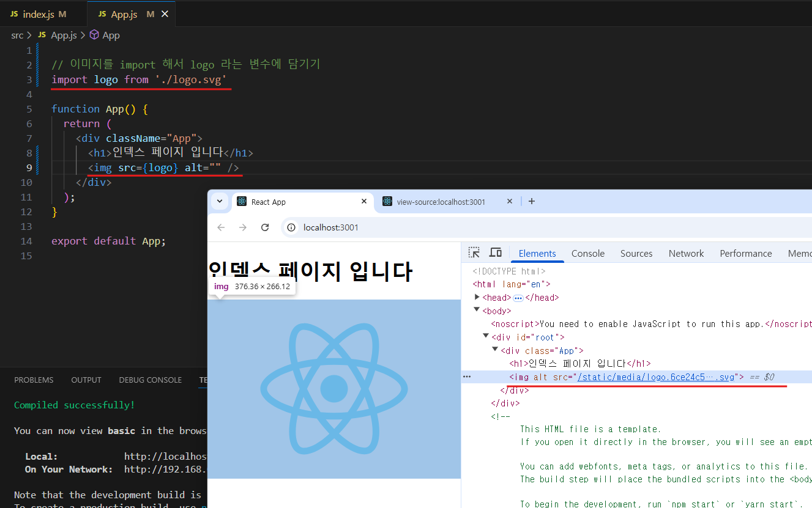Toggle the device emulation toolbar
812x508 pixels.
pyautogui.click(x=496, y=252)
